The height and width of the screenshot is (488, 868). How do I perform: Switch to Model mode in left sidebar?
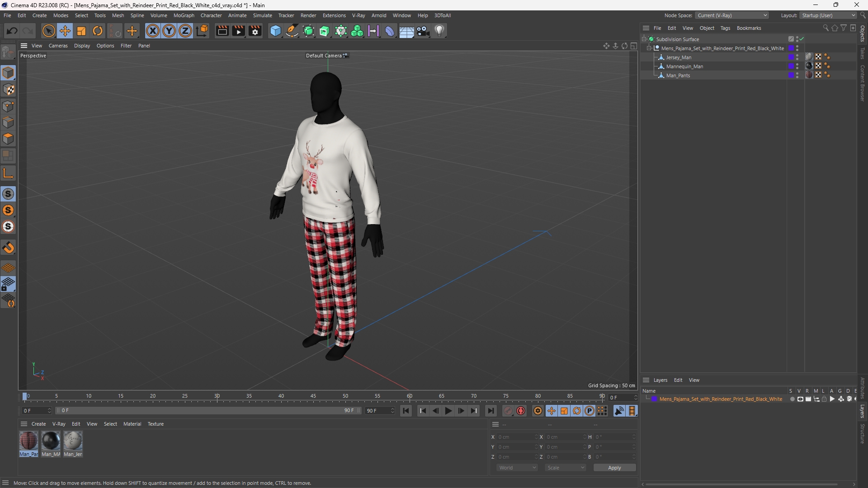[8, 73]
